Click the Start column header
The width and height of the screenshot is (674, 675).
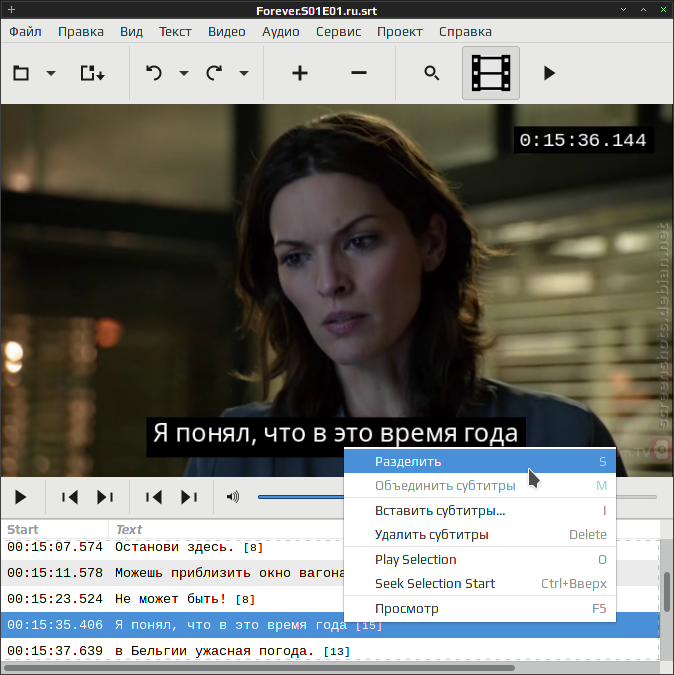(55, 529)
